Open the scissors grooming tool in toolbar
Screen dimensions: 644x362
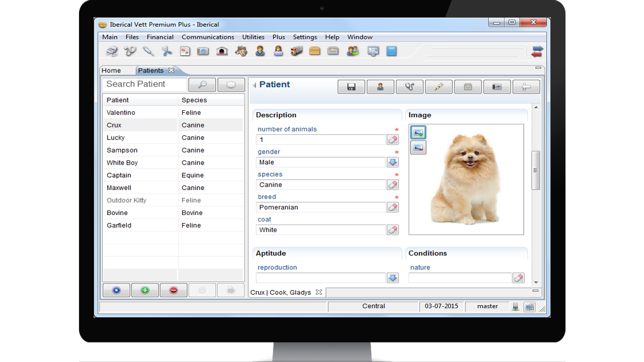[x=167, y=51]
